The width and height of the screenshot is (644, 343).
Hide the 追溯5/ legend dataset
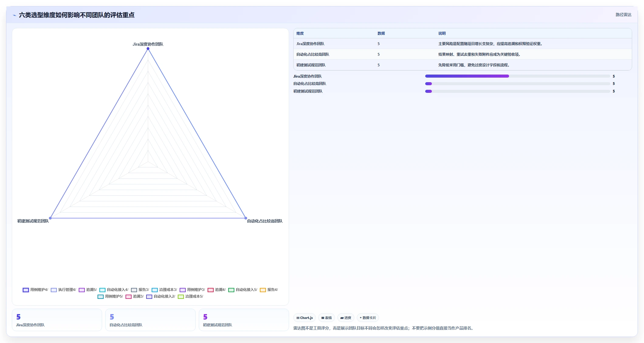pyautogui.click(x=88, y=290)
